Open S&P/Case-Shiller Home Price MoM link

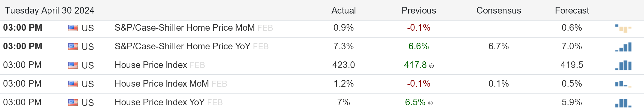point(184,28)
